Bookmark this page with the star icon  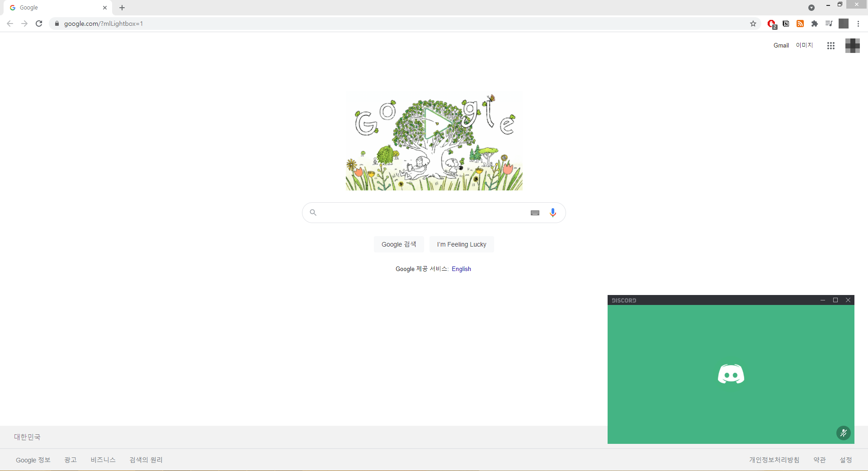753,24
